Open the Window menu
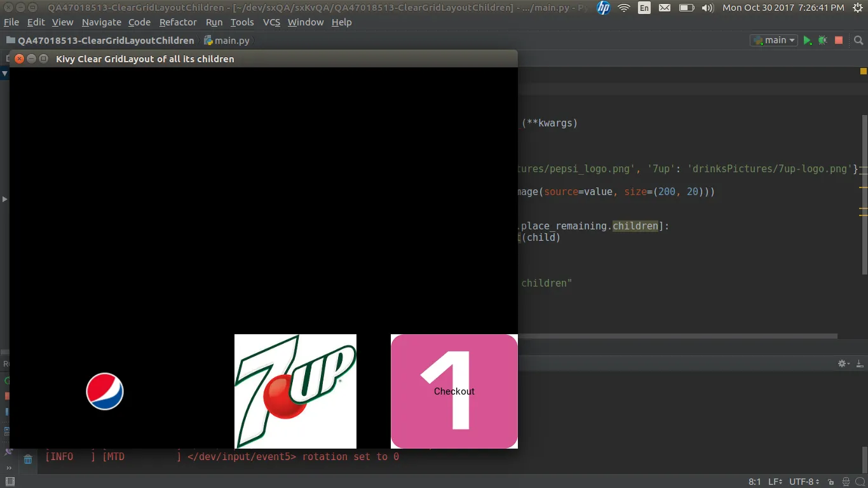This screenshot has width=868, height=488. coord(306,22)
